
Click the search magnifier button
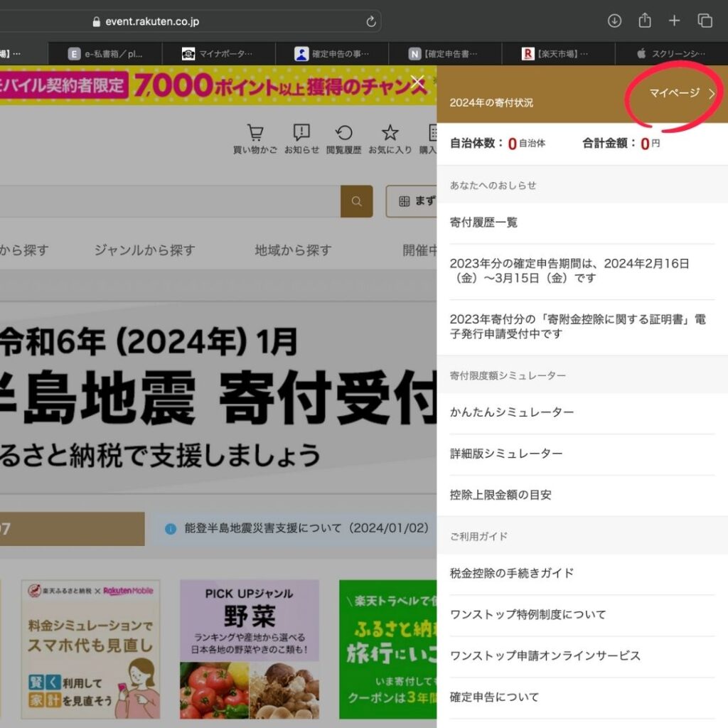coord(357,201)
